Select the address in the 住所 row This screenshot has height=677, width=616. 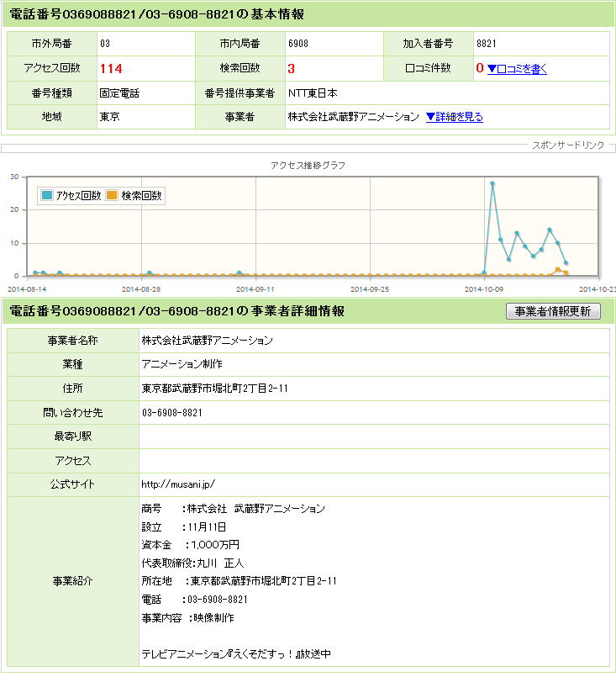(x=214, y=389)
